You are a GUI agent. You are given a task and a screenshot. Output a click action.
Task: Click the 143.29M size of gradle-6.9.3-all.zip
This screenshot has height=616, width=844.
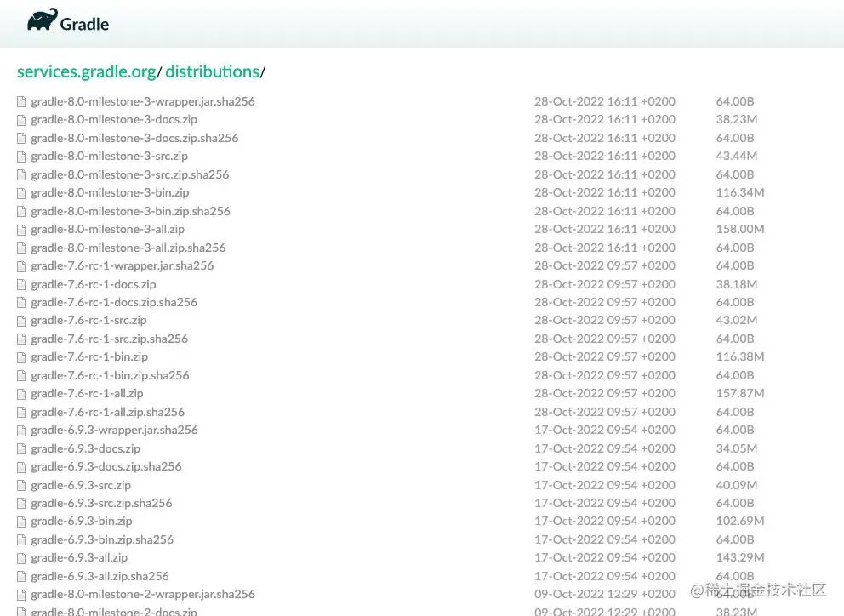pyautogui.click(x=740, y=558)
